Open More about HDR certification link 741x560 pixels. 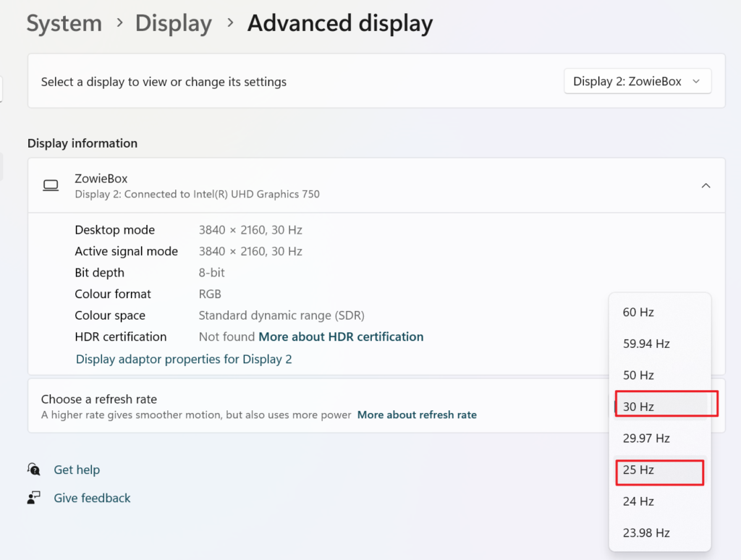[x=341, y=336]
